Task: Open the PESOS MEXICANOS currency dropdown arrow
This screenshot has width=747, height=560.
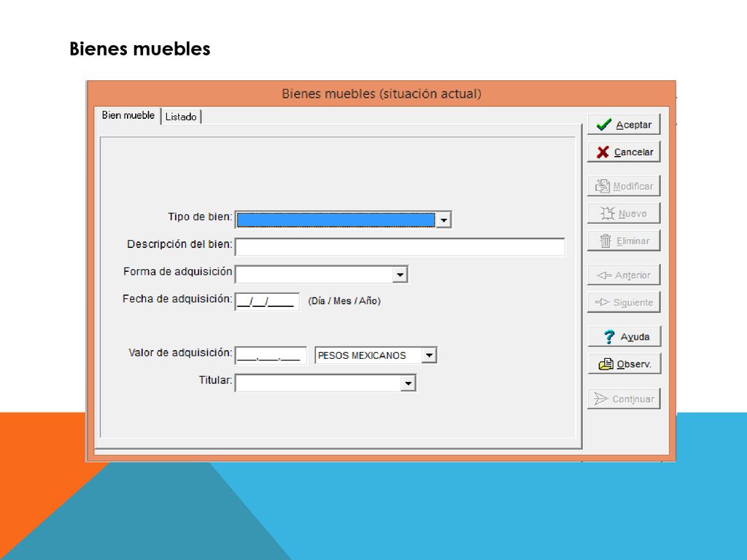Action: point(429,355)
